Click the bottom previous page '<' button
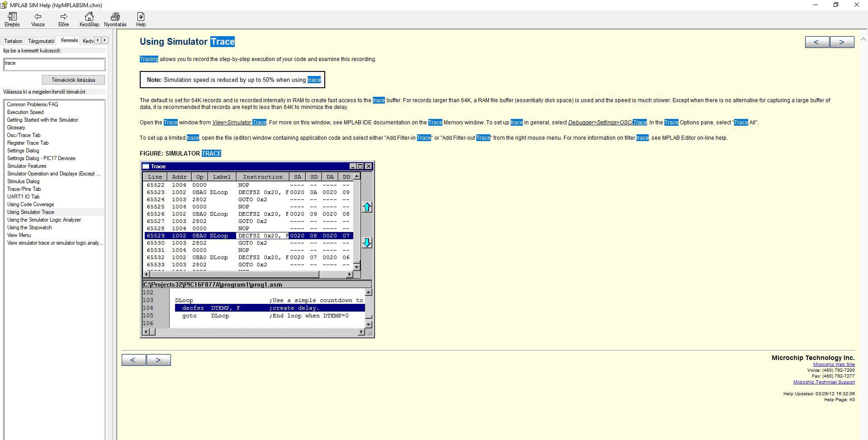Screen dimensions: 868x440 pyautogui.click(x=133, y=360)
